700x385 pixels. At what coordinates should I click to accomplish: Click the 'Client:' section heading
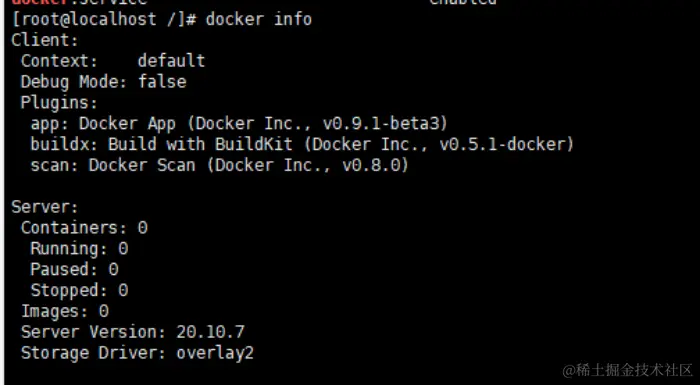pyautogui.click(x=45, y=40)
